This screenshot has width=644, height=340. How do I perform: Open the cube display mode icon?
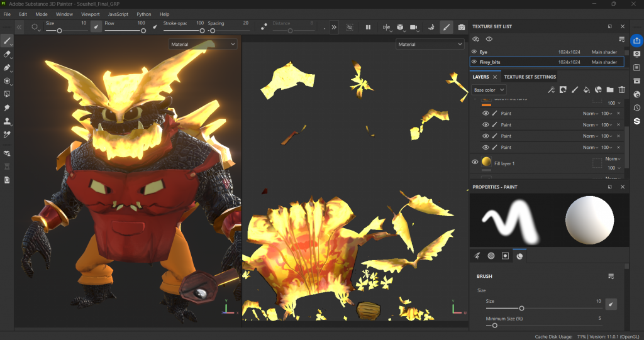(x=401, y=27)
